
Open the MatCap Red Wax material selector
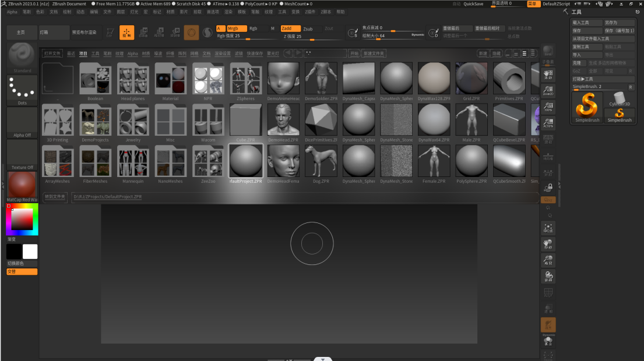coord(22,187)
